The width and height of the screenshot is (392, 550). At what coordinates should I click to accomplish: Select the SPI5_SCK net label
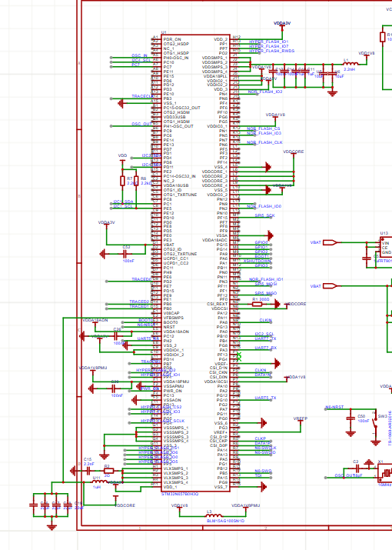coord(264,215)
